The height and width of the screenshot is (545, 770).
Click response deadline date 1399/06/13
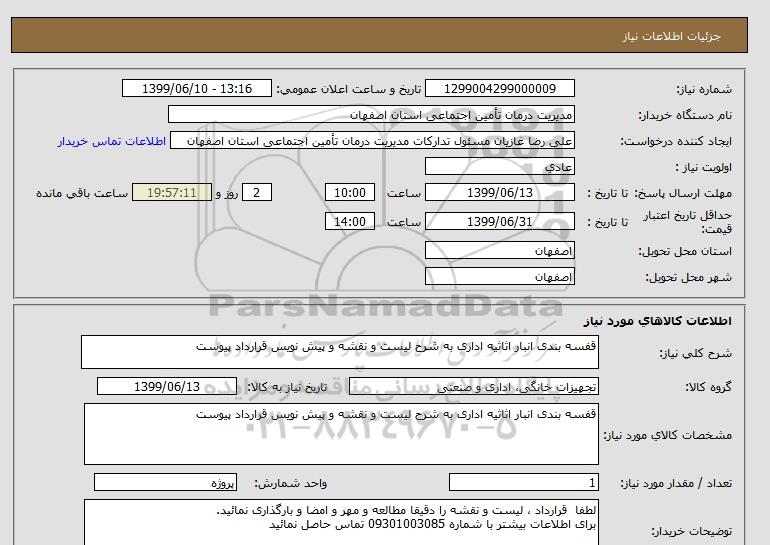point(499,192)
